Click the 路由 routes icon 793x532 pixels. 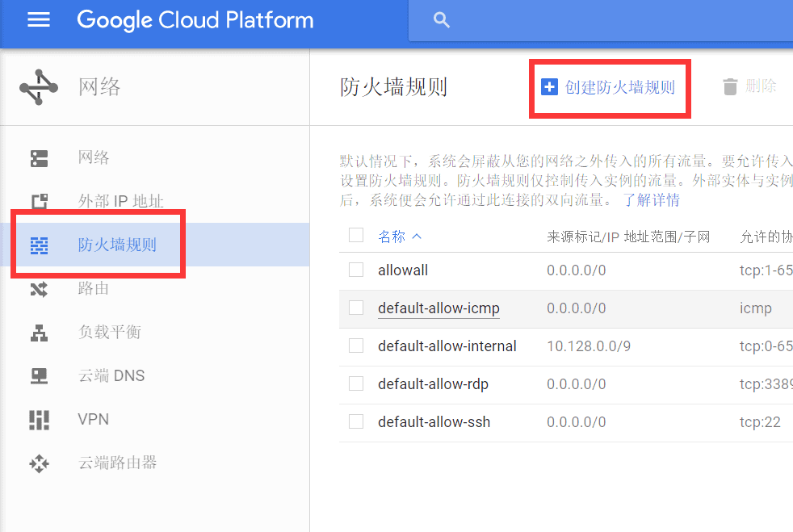pos(39,289)
